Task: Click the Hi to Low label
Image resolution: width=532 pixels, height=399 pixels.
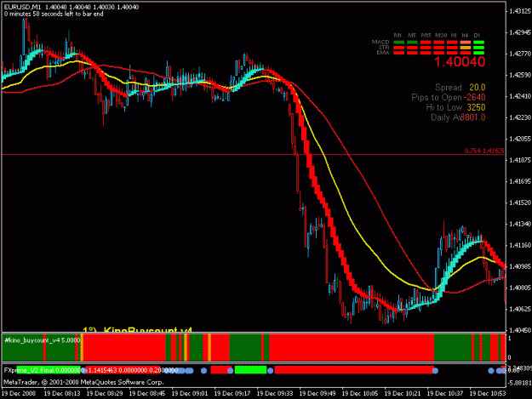Action: point(444,107)
